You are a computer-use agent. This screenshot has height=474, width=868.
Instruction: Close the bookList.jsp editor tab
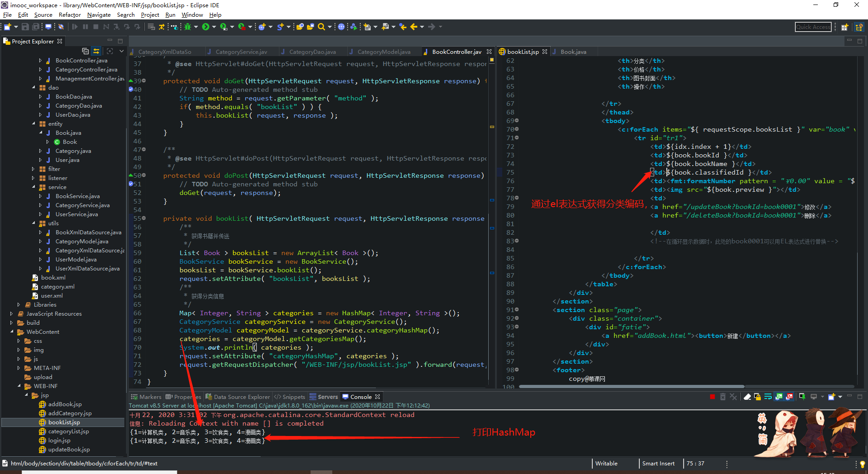tap(545, 52)
